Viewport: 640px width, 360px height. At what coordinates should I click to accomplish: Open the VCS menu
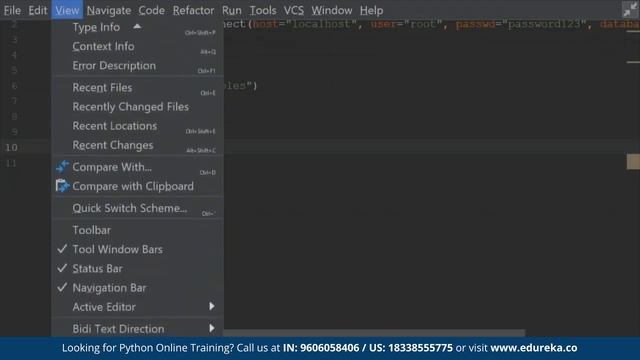[x=294, y=10]
